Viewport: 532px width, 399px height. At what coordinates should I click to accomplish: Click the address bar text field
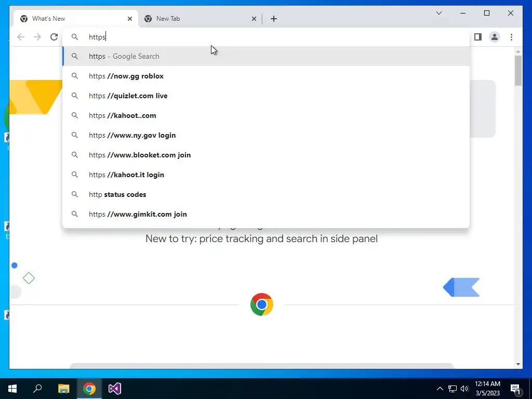coord(267,37)
